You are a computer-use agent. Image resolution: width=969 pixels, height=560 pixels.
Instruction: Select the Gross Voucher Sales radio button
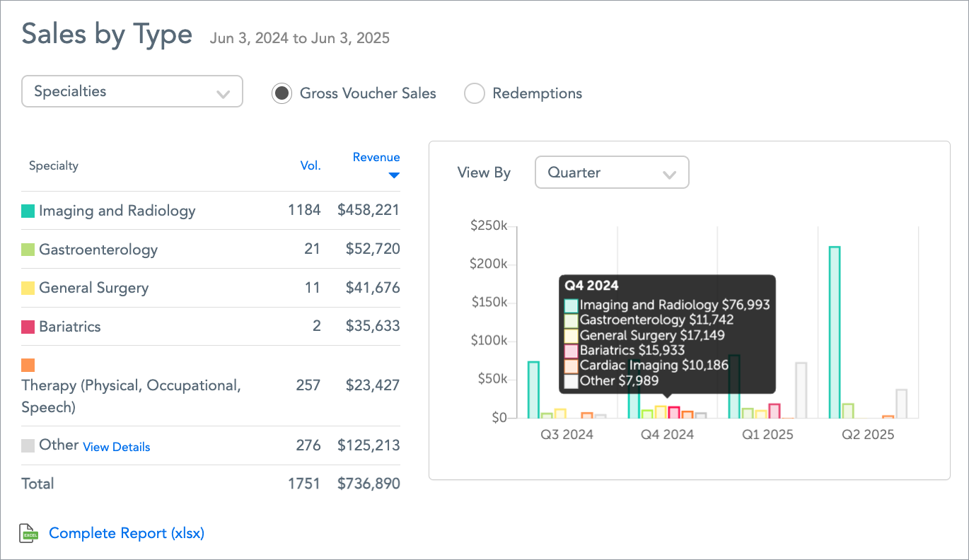282,93
